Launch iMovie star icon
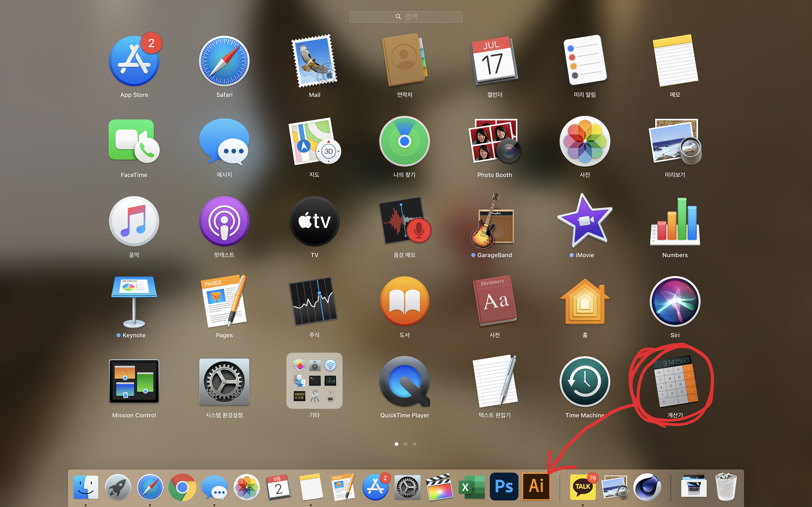Screen dimensions: 812x507 coord(585,221)
